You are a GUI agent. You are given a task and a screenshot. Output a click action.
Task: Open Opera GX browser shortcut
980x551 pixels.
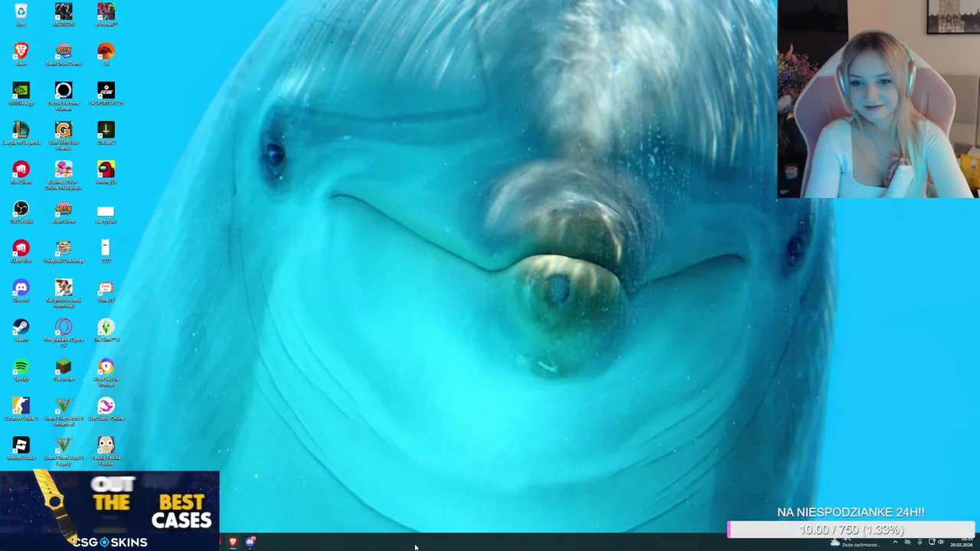pos(64,333)
